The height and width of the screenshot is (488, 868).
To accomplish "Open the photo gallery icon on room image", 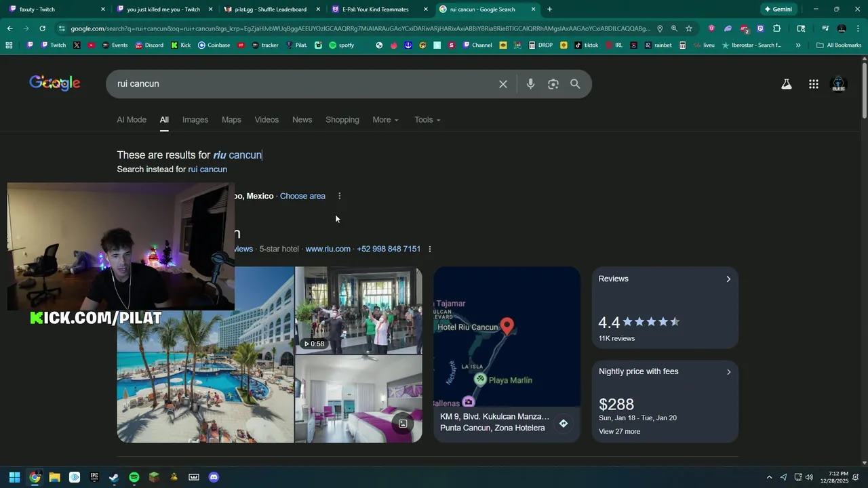I will pyautogui.click(x=403, y=424).
